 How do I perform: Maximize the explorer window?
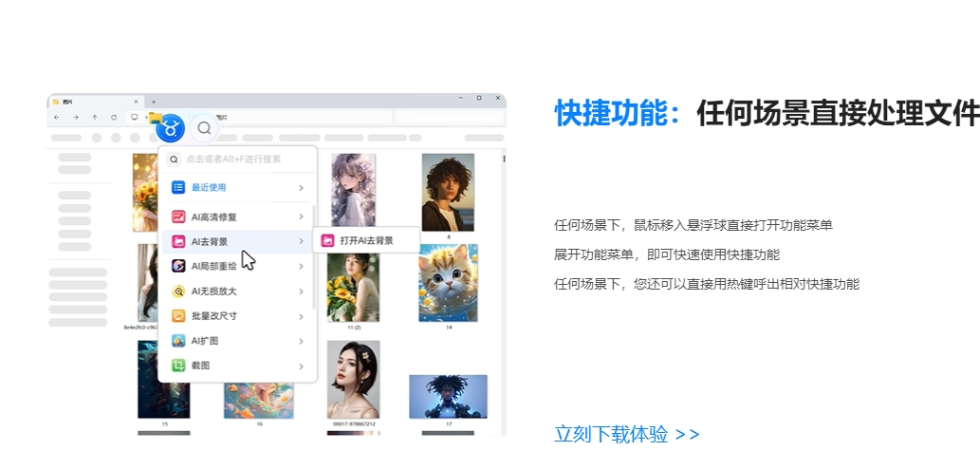(479, 98)
